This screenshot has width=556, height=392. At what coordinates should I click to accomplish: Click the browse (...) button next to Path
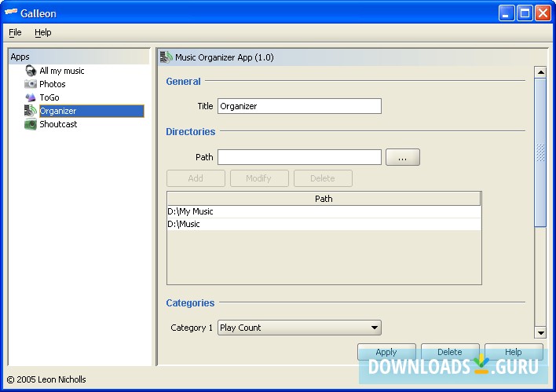[402, 157]
